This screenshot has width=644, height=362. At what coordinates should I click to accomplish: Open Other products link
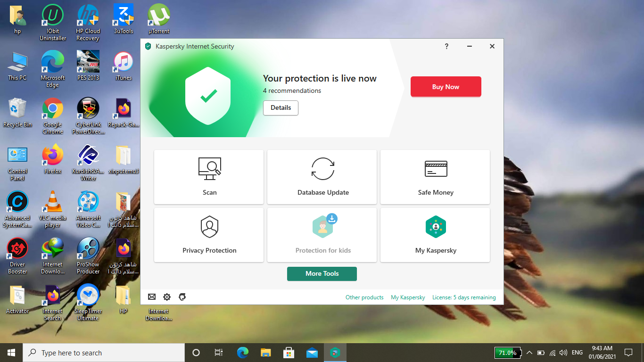click(x=364, y=297)
